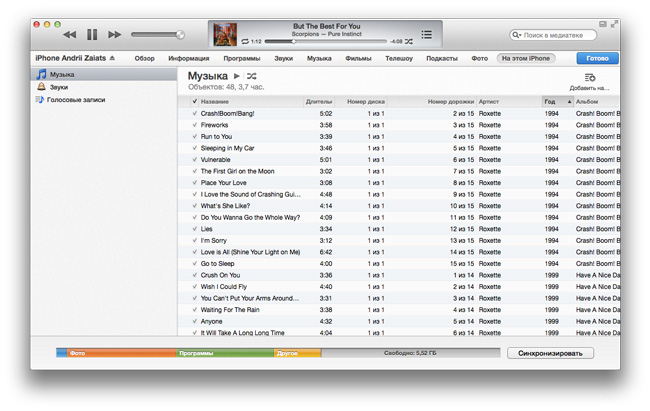Eject iPhone Andrii Zaiats
This screenshot has height=411, width=650.
tap(112, 58)
